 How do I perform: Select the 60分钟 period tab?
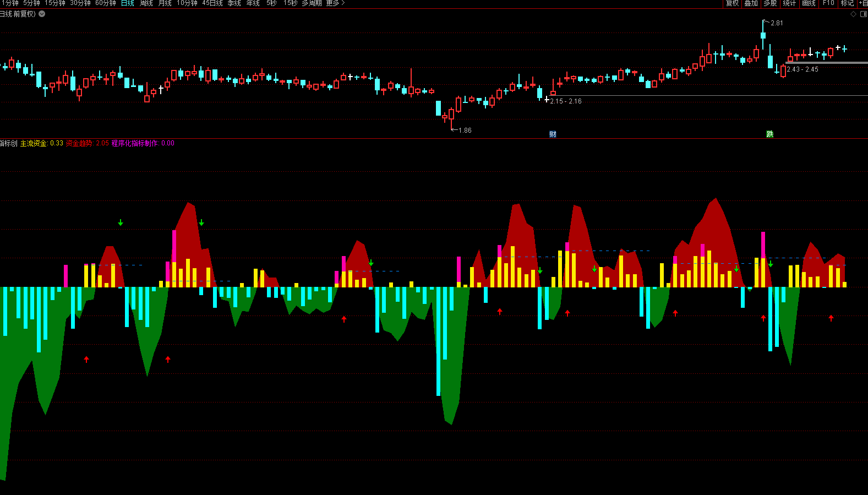coord(106,3)
